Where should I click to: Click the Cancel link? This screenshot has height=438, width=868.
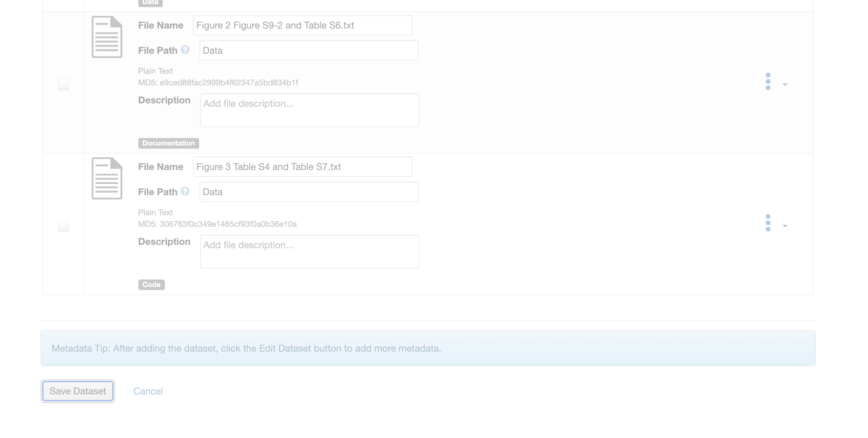(x=148, y=391)
